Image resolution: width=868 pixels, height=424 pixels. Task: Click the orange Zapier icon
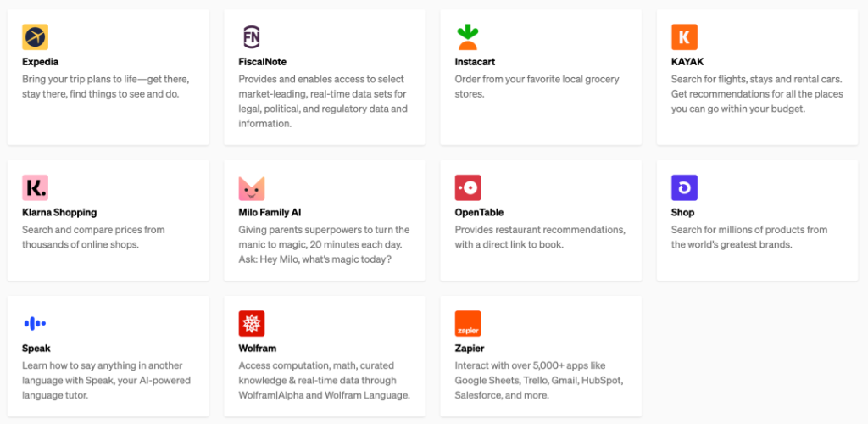pyautogui.click(x=468, y=323)
